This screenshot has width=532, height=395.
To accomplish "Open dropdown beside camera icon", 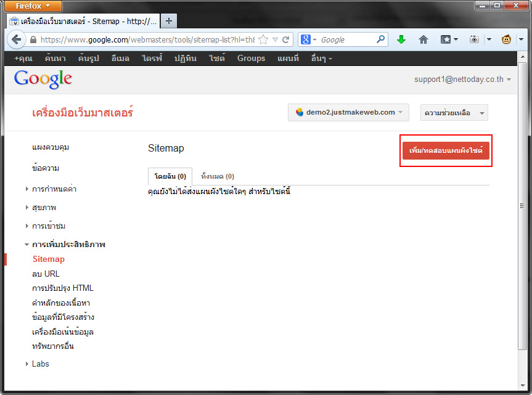I will pyautogui.click(x=489, y=39).
